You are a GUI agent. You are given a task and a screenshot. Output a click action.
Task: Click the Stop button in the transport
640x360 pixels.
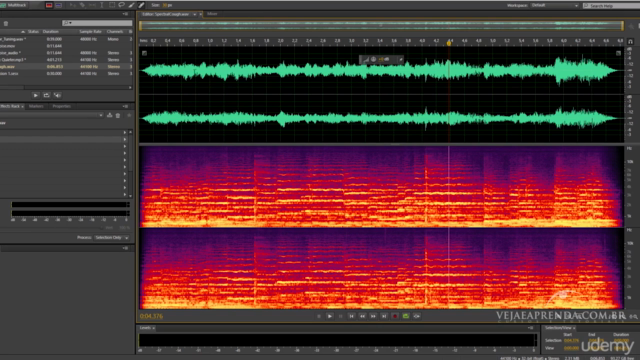pos(319,316)
